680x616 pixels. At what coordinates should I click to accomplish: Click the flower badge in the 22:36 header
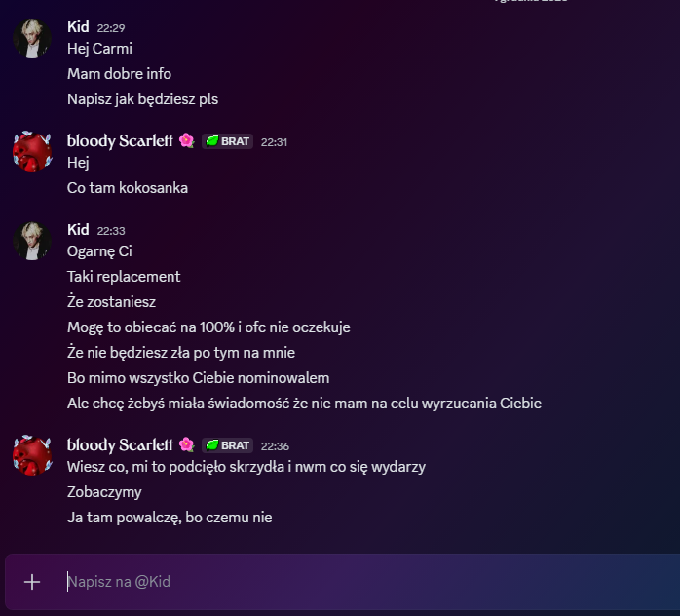tap(187, 445)
